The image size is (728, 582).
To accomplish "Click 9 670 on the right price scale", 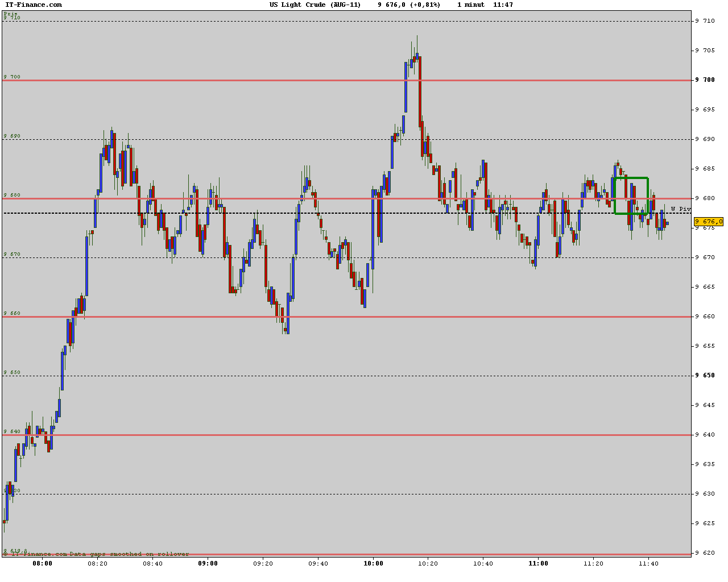I will coord(705,257).
